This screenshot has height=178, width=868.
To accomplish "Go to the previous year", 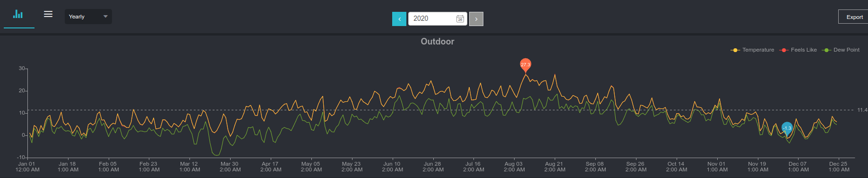I will click(399, 19).
